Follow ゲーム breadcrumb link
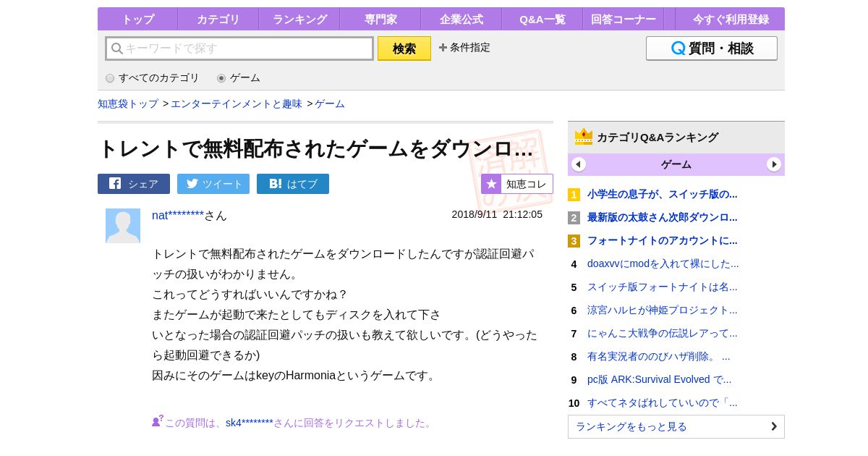Viewport: 868px width, 456px height. coord(330,104)
